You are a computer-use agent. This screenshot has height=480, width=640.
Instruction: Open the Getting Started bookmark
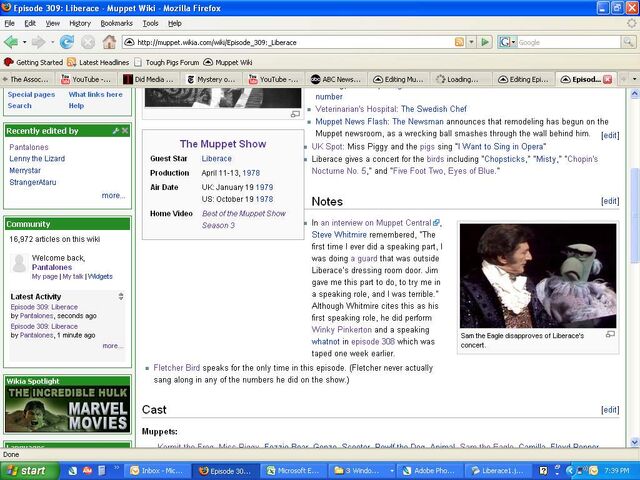click(x=33, y=62)
